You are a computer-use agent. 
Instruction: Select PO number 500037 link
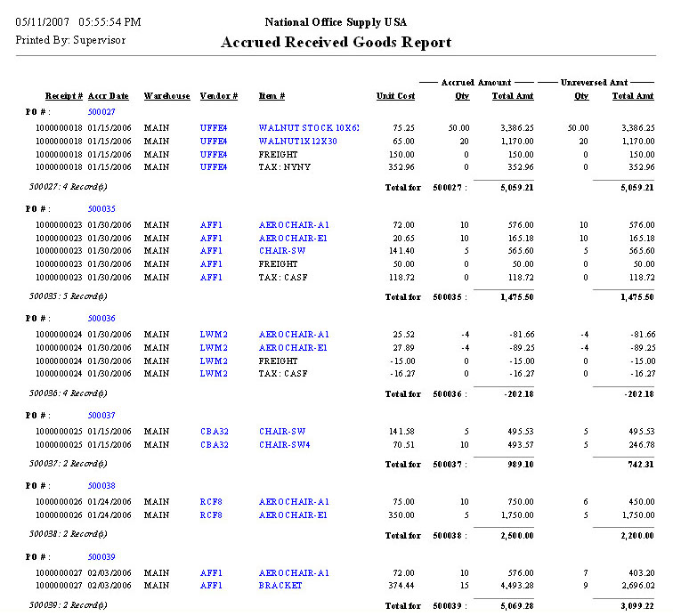[101, 416]
